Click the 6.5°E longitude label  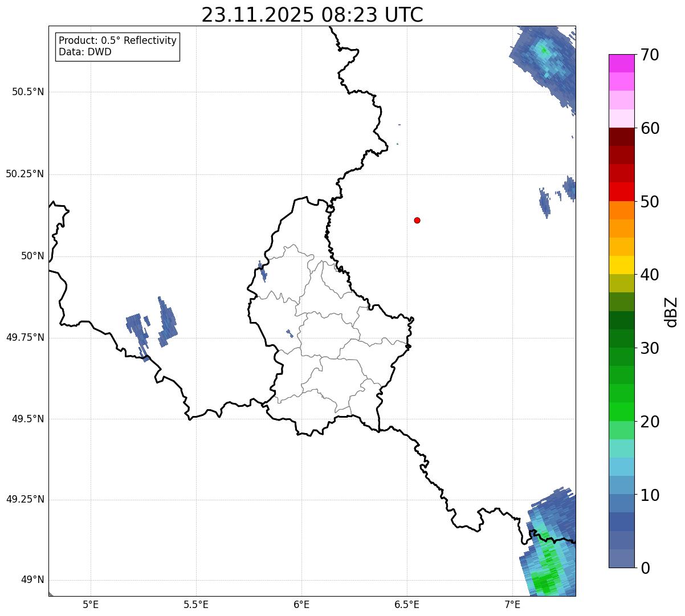click(x=407, y=604)
